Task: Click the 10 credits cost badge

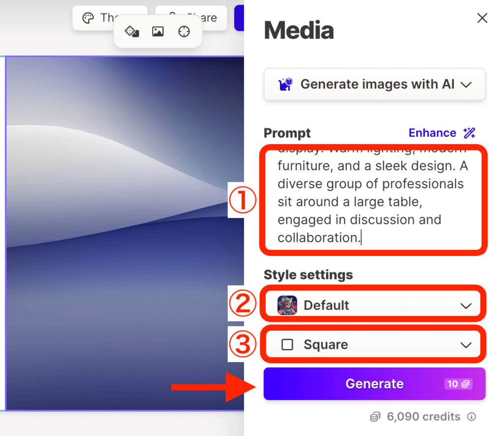Action: 458,384
